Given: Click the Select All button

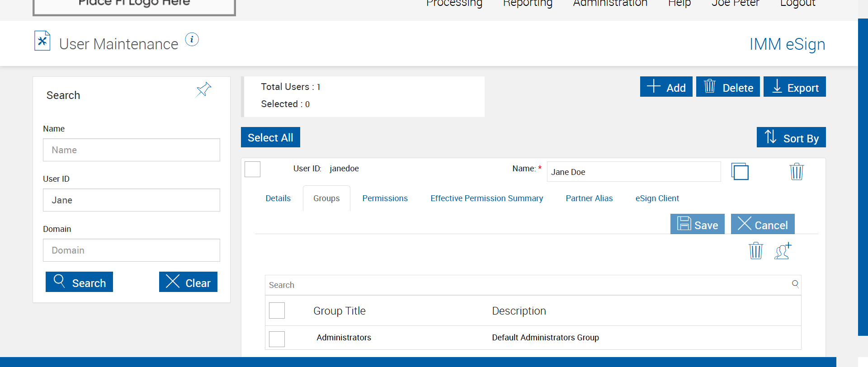Looking at the screenshot, I should (270, 137).
